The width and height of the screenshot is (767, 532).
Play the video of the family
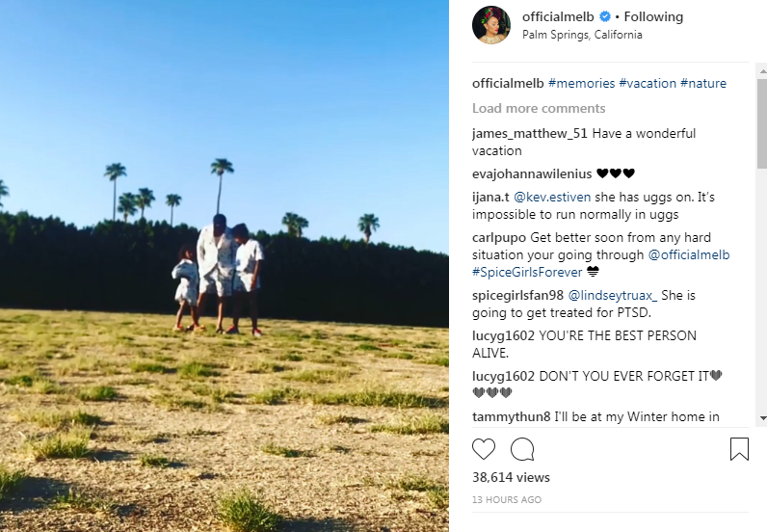pyautogui.click(x=225, y=266)
